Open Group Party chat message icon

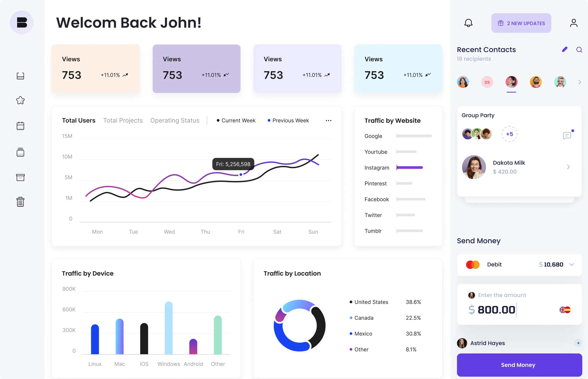coord(567,135)
